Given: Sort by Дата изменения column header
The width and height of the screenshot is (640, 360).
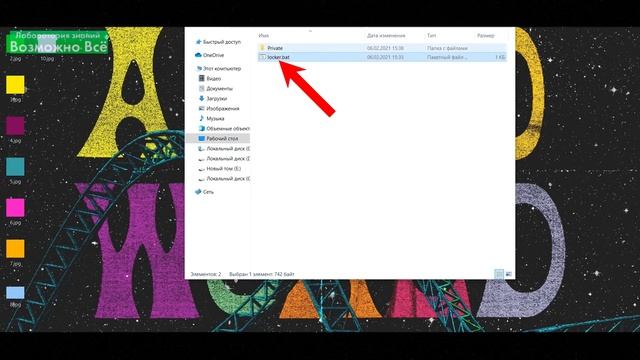Looking at the screenshot, I should click(386, 36).
